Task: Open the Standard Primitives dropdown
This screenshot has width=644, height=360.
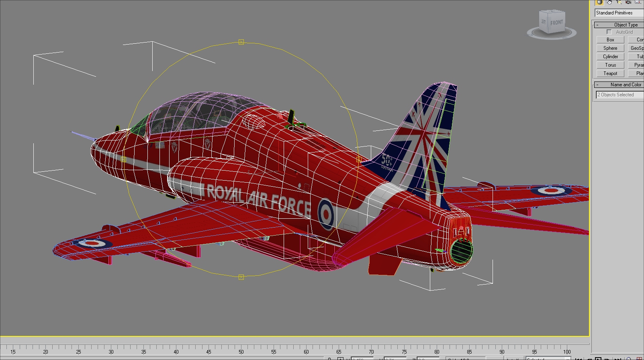Action: click(x=619, y=13)
